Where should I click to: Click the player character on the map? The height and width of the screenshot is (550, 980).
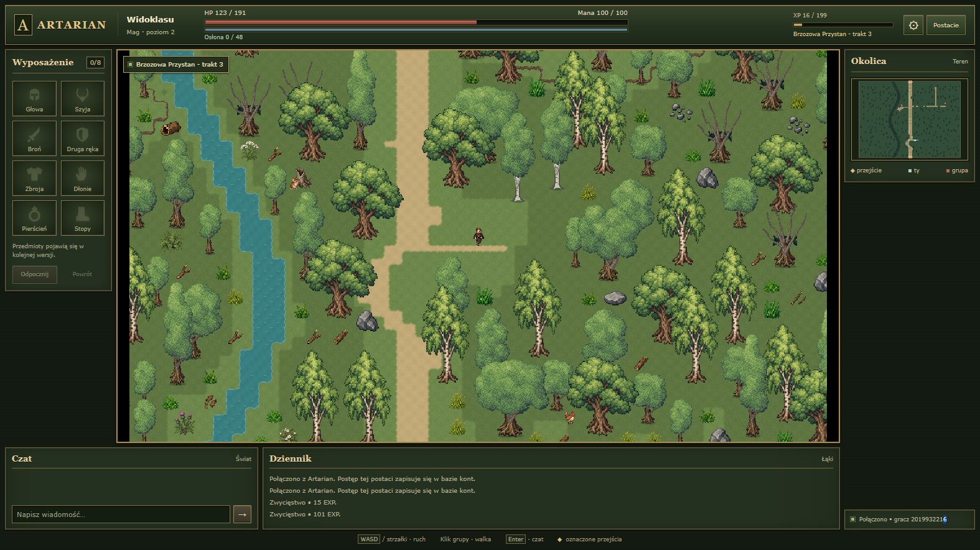478,236
